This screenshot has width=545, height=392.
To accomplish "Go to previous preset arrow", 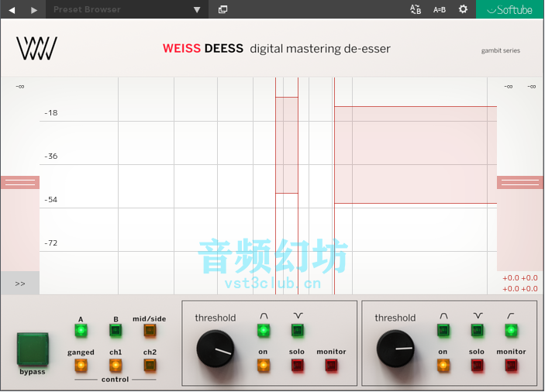I will pos(12,10).
